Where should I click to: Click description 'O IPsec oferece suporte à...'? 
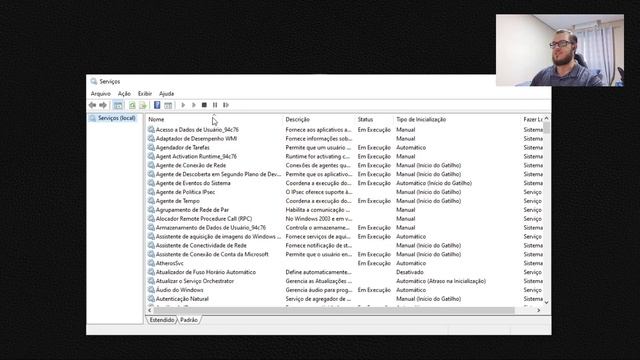[319, 192]
